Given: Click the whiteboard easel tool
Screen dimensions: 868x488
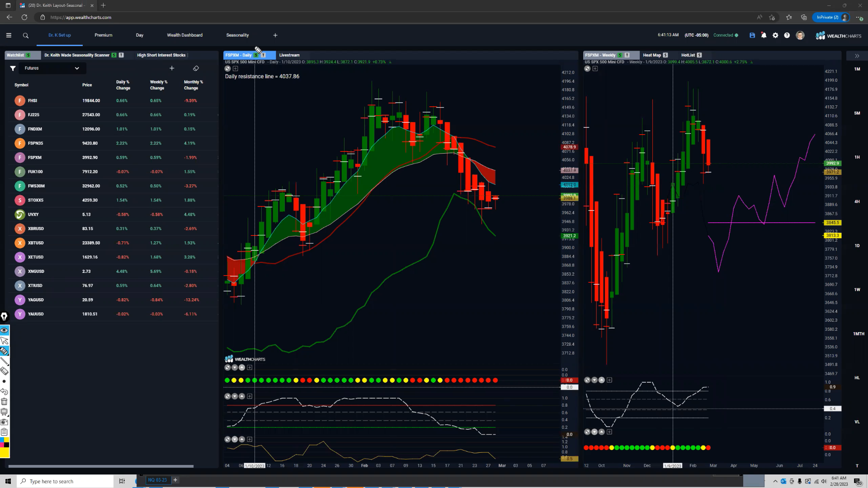Looking at the screenshot, I should pyautogui.click(x=5, y=412).
